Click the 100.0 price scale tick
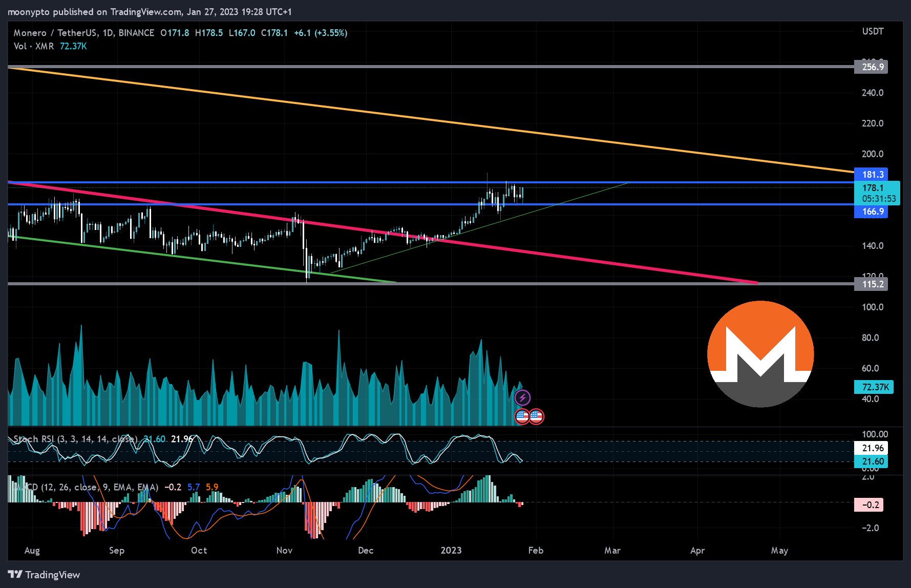Screen dimensions: 911x588 click(x=873, y=307)
